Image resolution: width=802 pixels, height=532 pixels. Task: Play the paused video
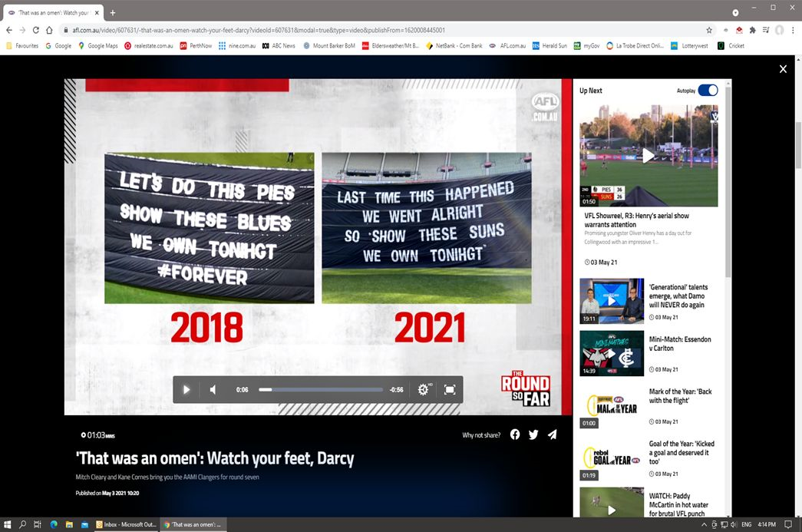(186, 390)
